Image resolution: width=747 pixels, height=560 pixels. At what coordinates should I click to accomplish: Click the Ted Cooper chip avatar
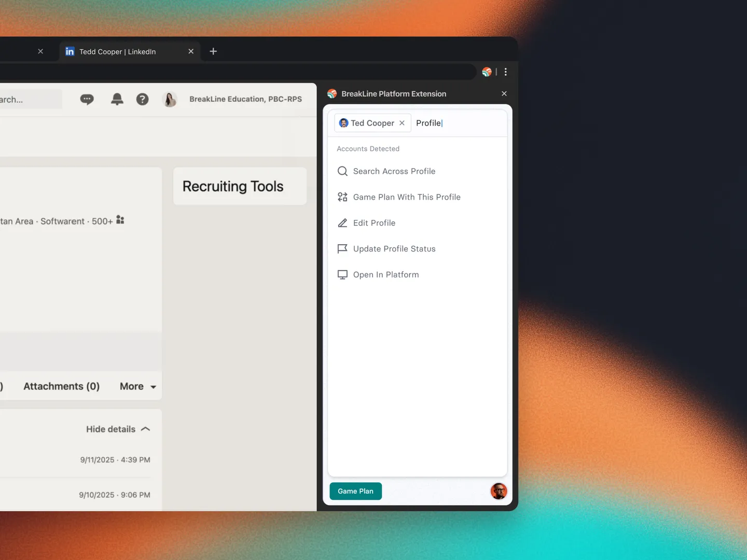tap(343, 123)
